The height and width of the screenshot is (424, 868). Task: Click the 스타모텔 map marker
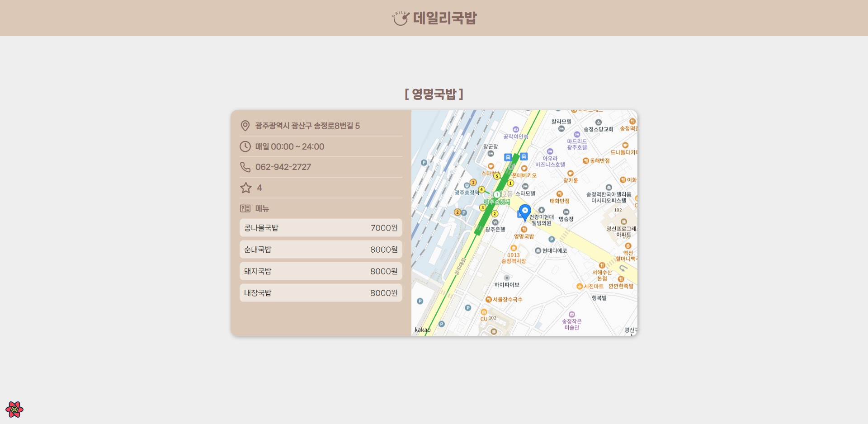(x=525, y=186)
